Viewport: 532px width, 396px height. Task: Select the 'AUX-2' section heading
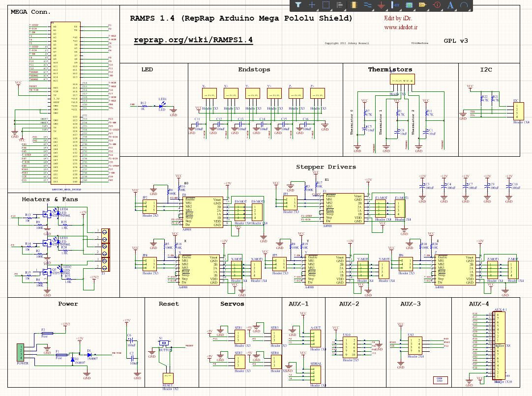click(x=349, y=304)
